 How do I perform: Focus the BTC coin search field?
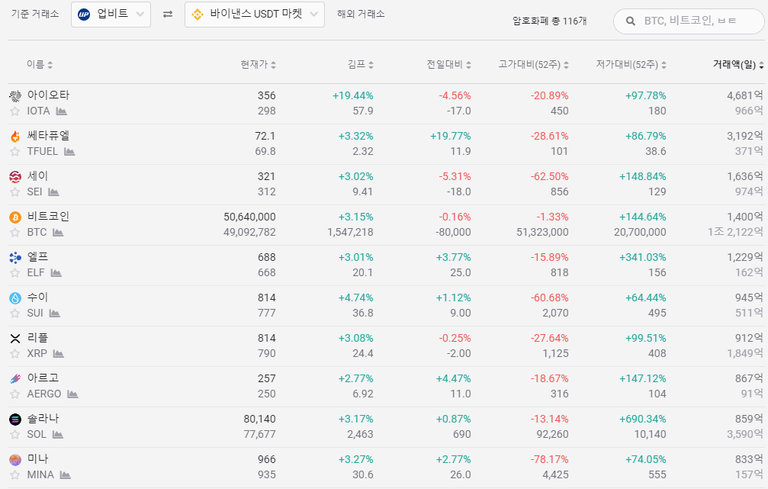689,21
